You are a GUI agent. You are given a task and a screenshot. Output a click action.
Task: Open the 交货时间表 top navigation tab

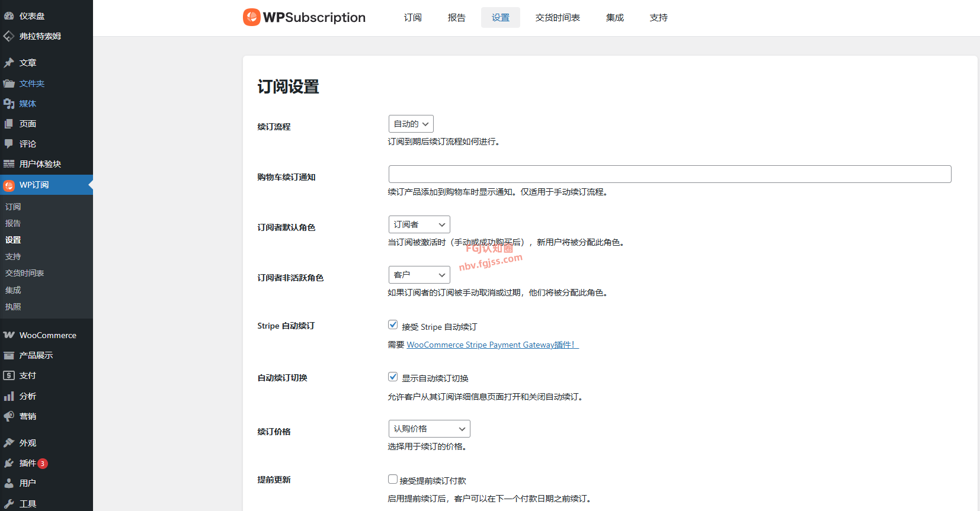(x=558, y=18)
